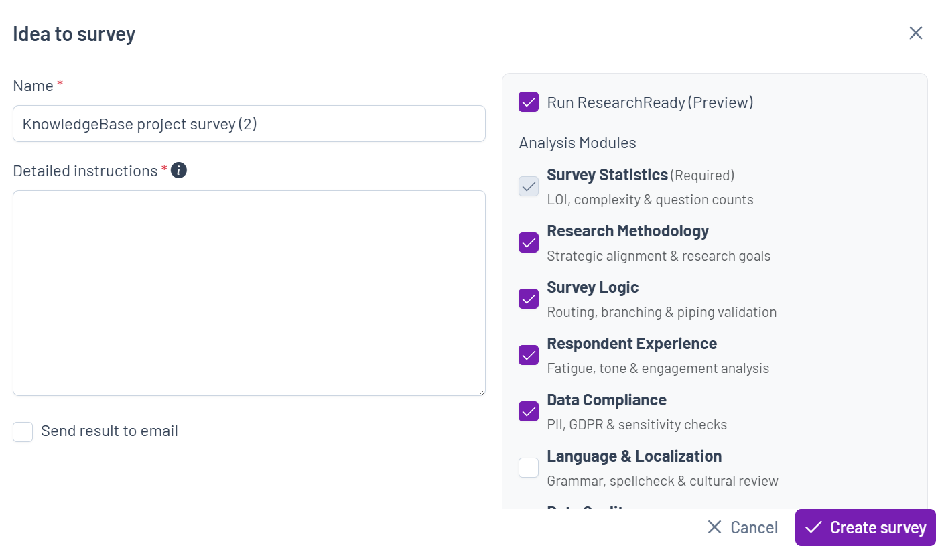This screenshot has height=560, width=940.
Task: Uncheck the Respondent Experience module
Action: coord(529,355)
